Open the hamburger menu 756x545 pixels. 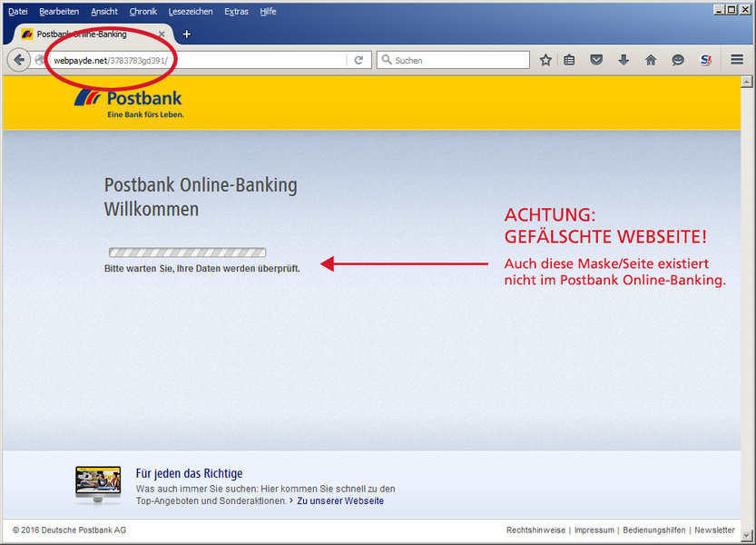coord(737,59)
